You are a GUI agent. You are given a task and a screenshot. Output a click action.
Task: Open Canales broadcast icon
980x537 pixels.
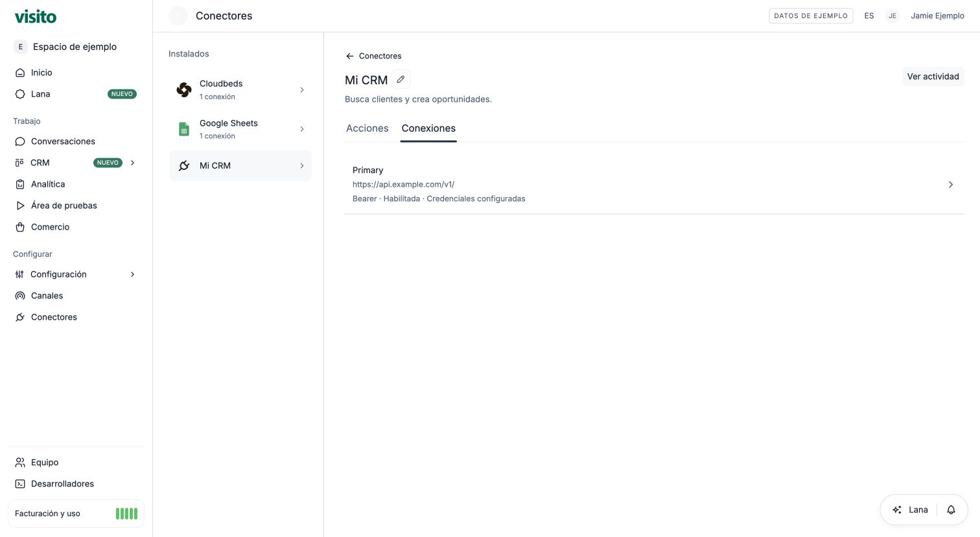coord(20,296)
